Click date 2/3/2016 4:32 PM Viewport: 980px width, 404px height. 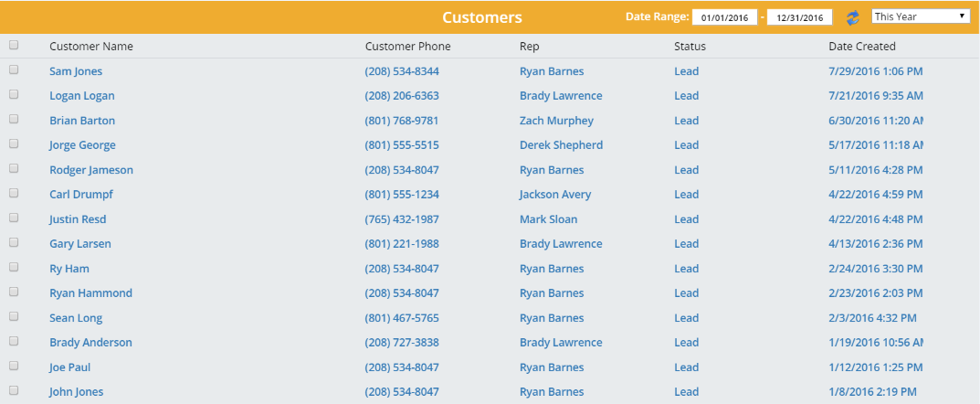click(872, 318)
